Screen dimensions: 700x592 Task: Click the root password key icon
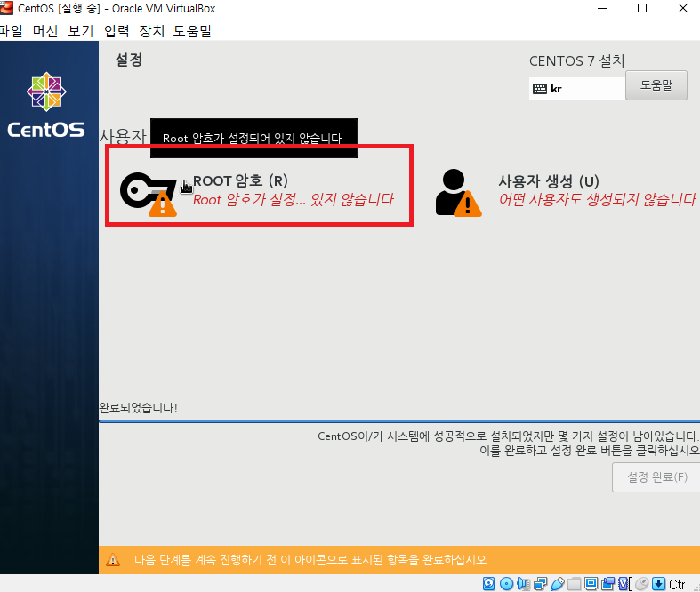149,194
